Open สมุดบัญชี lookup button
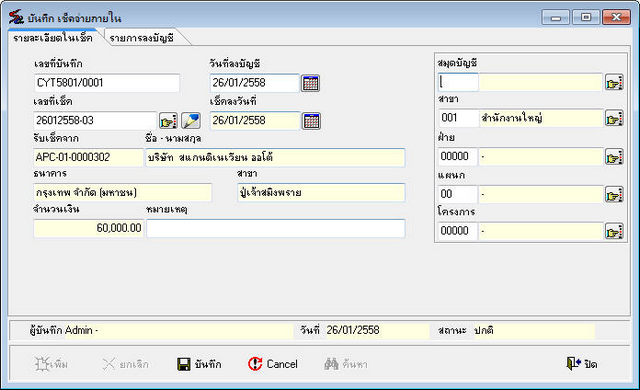The width and height of the screenshot is (640, 390). tap(614, 83)
